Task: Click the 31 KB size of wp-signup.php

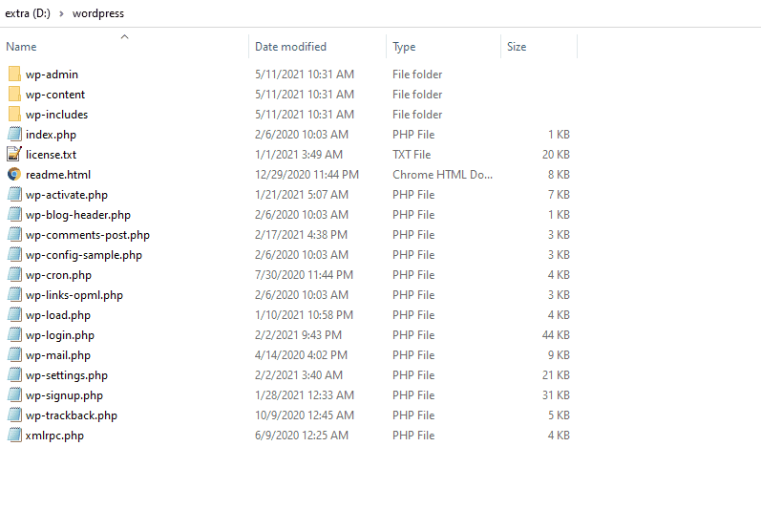Action: point(556,395)
